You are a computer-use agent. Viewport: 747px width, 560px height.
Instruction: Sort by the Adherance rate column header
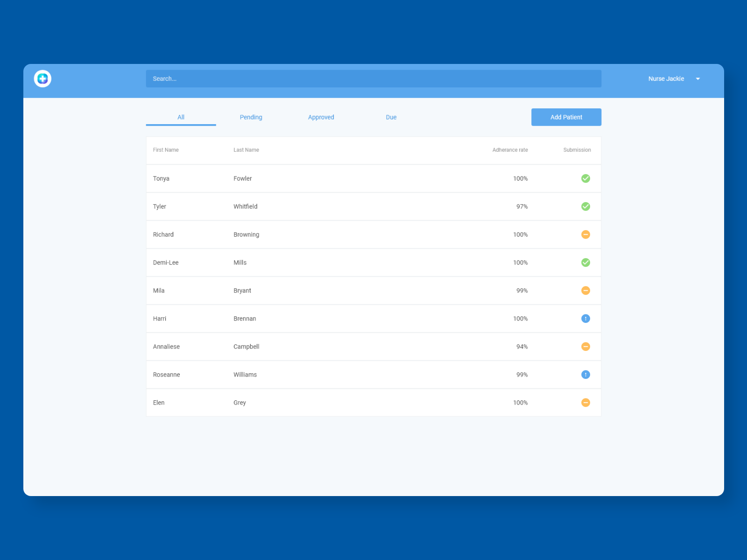point(510,150)
